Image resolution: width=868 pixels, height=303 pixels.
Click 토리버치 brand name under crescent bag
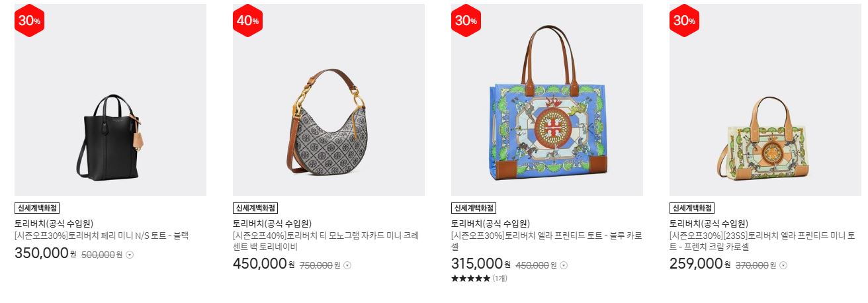tap(272, 224)
